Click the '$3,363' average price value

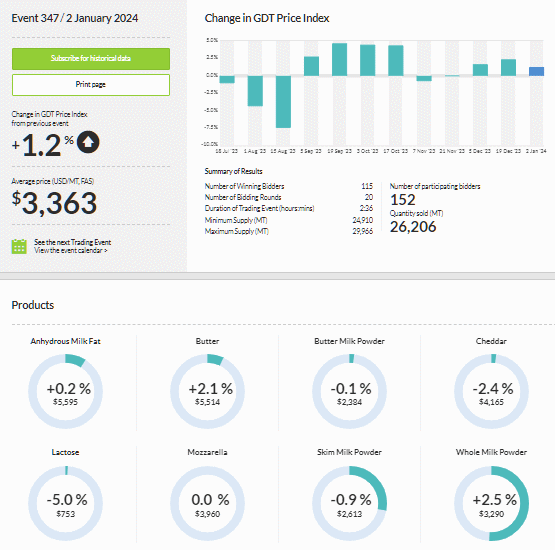54,203
